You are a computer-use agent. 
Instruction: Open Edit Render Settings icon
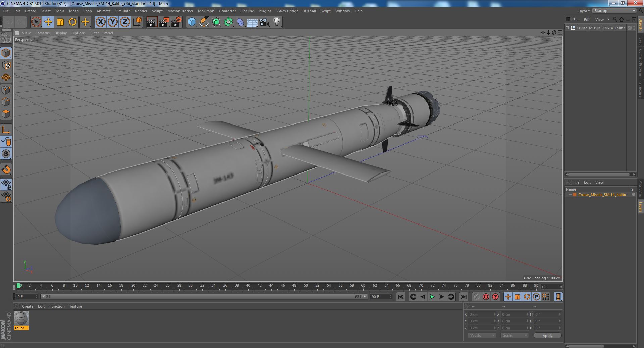pos(177,22)
